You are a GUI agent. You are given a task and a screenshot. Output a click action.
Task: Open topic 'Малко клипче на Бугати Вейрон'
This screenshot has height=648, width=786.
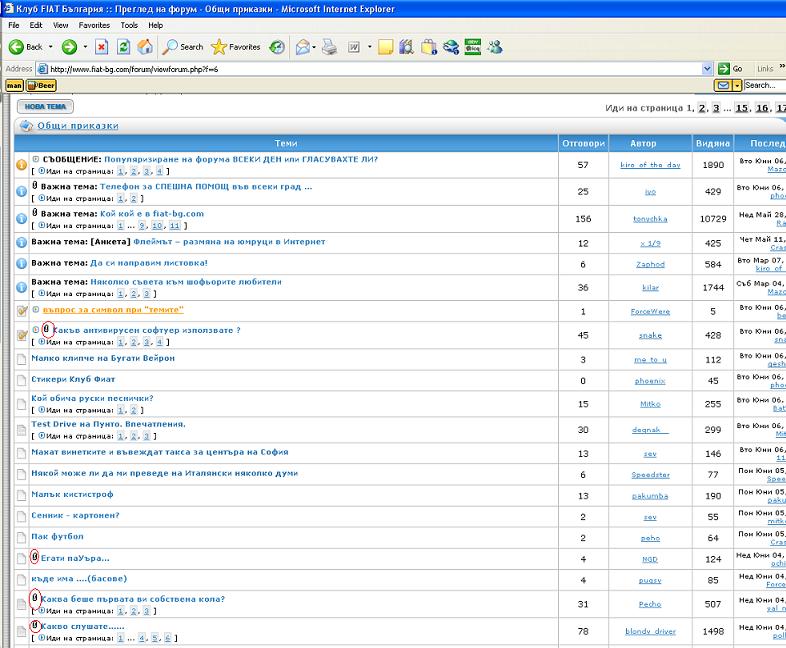pos(103,358)
